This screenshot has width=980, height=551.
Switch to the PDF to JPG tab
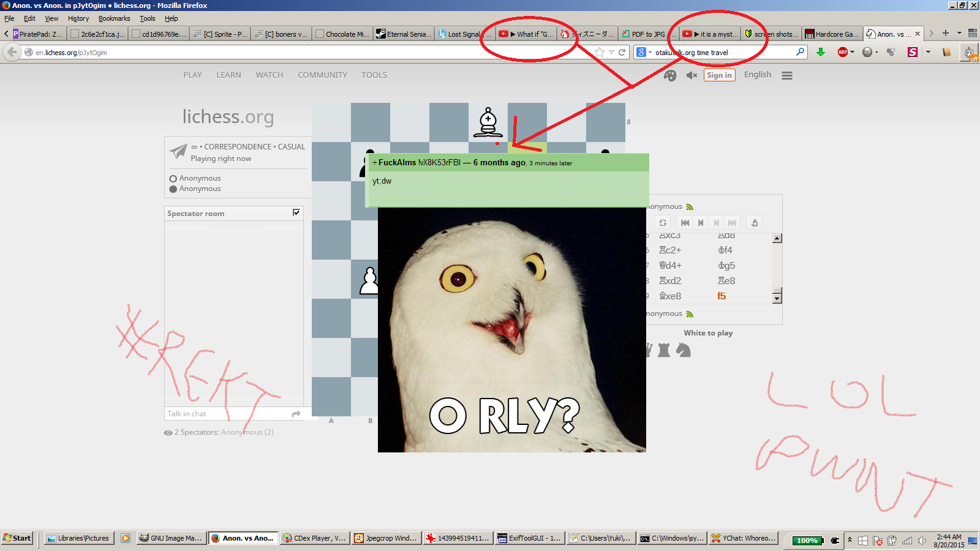pyautogui.click(x=649, y=34)
